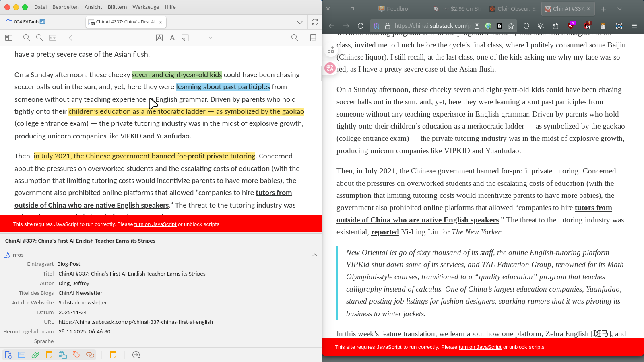Click the Firefox URL address field

tap(430, 26)
